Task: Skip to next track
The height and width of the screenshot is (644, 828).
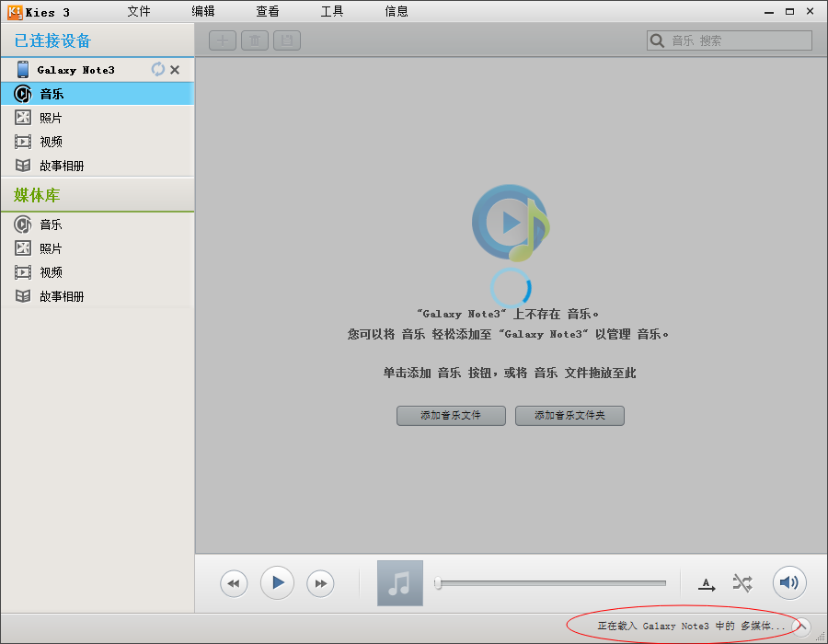Action: (x=319, y=583)
